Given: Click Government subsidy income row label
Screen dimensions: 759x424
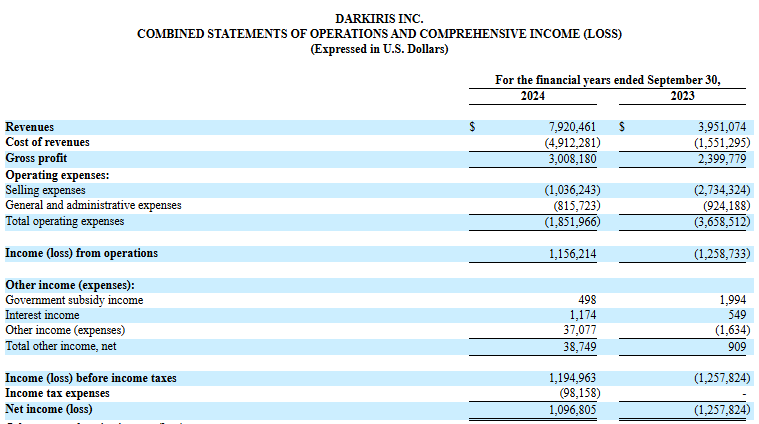Looking at the screenshot, I should pos(74,300).
